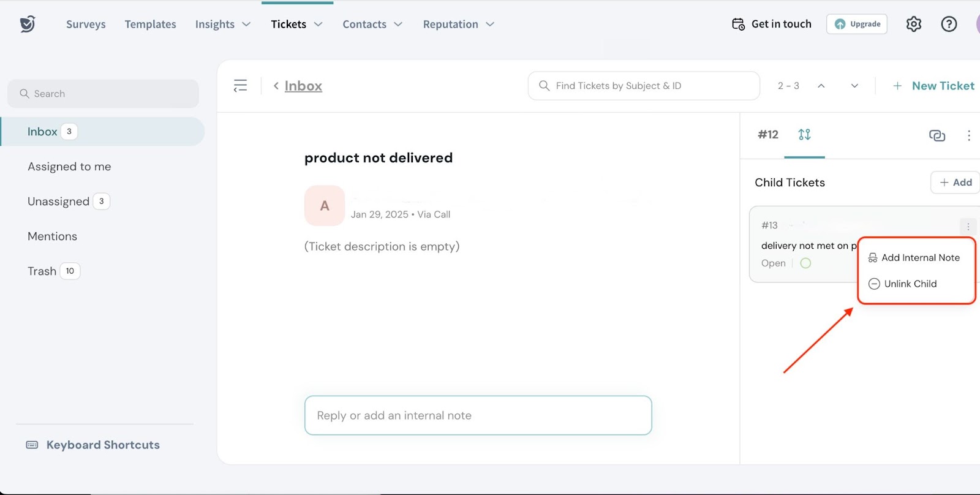Open the conversations icon next to ticket #12

(937, 135)
